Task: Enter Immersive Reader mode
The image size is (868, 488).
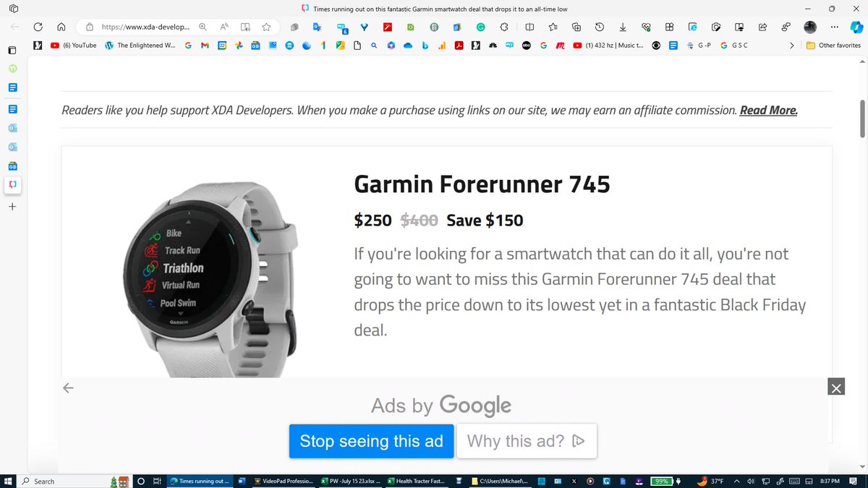Action: point(246,27)
